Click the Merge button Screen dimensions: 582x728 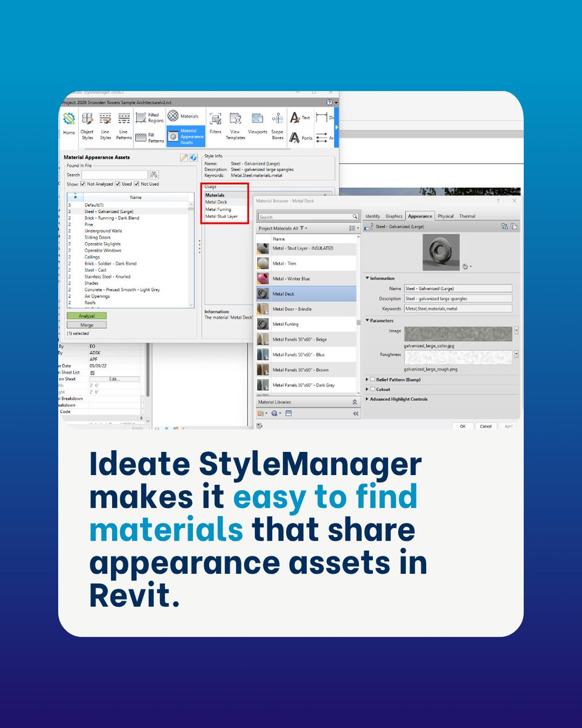(87, 325)
